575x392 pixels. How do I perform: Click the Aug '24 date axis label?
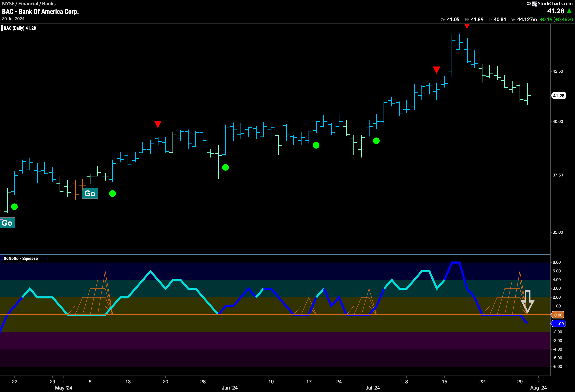click(538, 388)
